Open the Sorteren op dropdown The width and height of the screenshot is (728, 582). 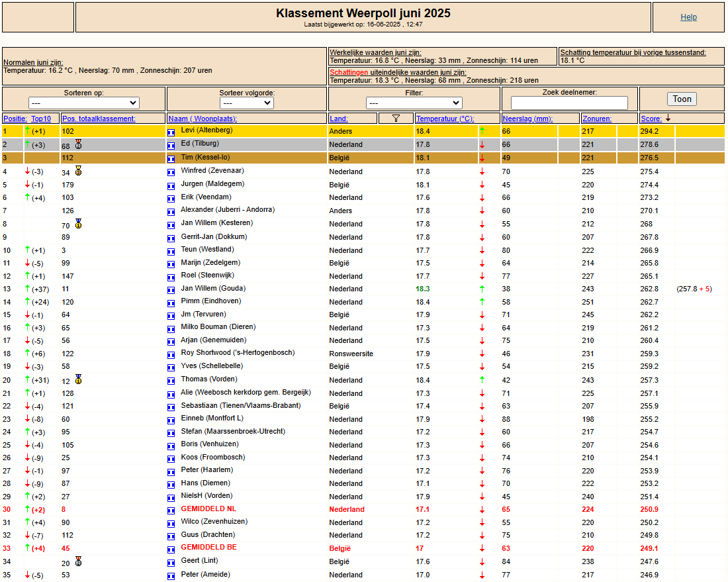83,103
